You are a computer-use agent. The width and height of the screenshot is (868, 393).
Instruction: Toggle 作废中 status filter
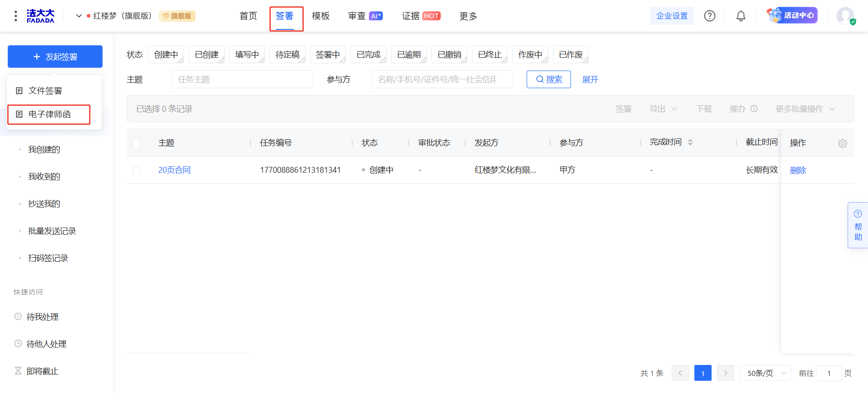point(530,54)
